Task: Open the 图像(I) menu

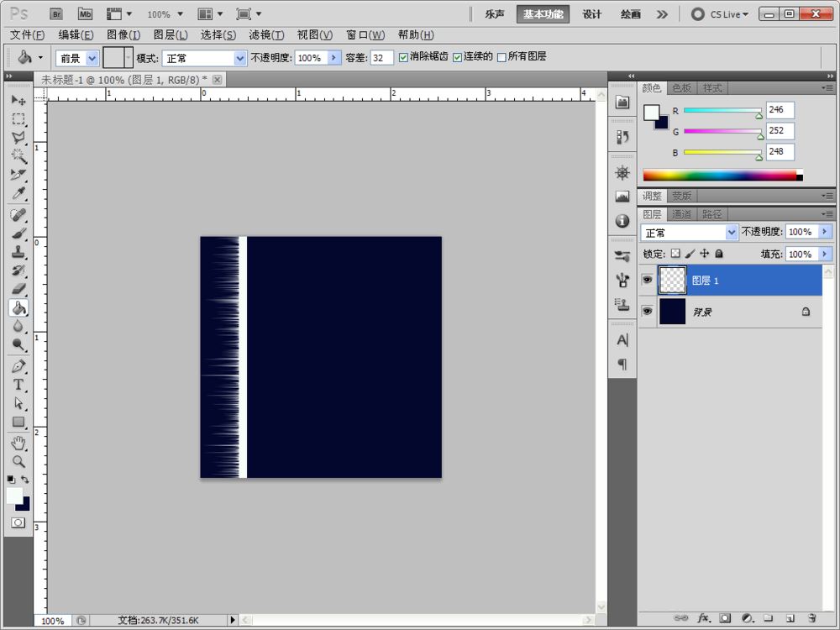Action: 123,34
